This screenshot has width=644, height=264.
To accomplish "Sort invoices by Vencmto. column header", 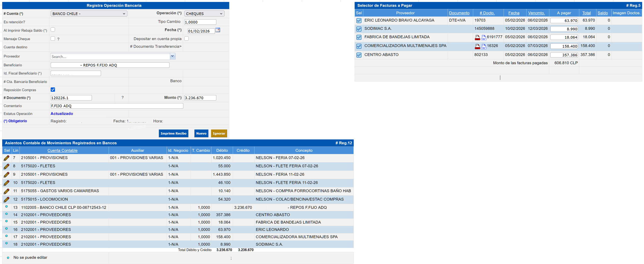I will [x=536, y=13].
